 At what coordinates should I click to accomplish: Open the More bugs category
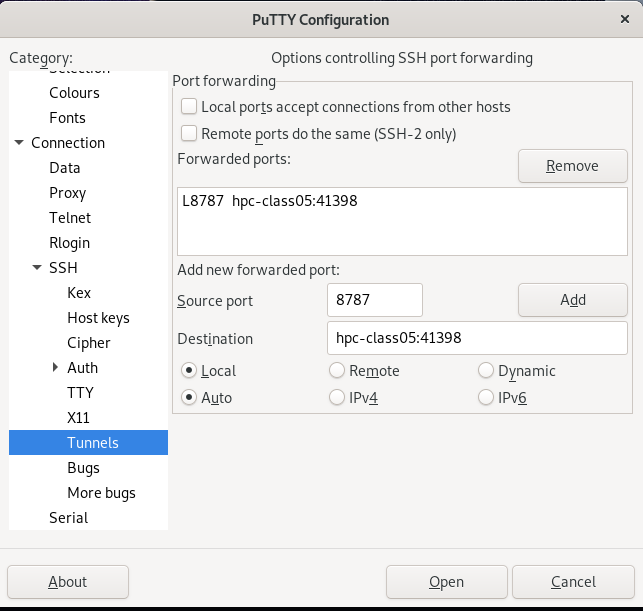101,493
